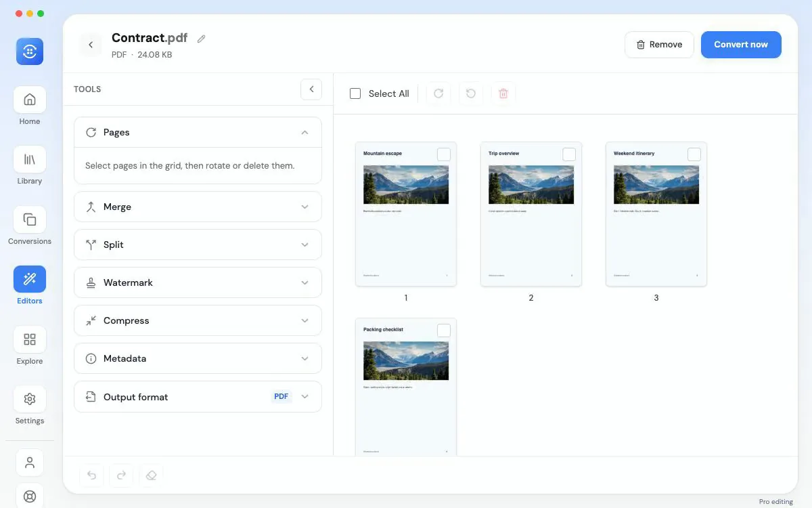Open the help lifebuoy icon

[30, 496]
